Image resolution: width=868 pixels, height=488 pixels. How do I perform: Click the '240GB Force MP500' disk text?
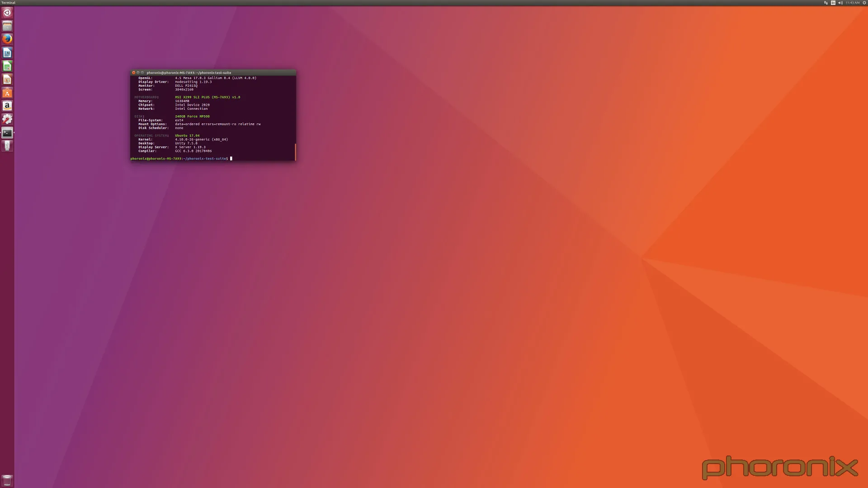coord(192,117)
